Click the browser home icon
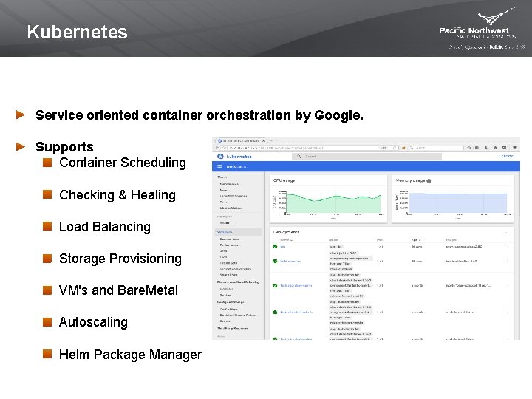Image resolution: width=532 pixels, height=399 pixels. 495,148
